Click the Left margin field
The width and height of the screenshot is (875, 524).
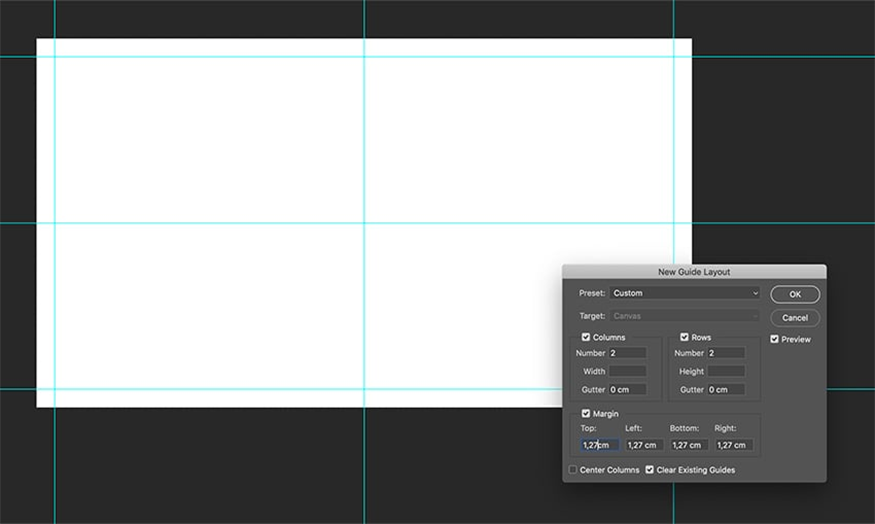pos(644,445)
